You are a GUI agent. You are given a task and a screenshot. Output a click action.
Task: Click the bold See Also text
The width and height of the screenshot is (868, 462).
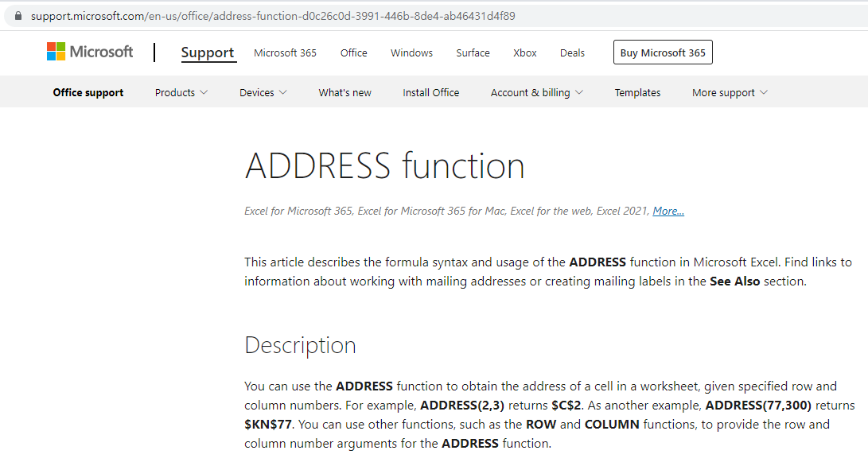[734, 281]
